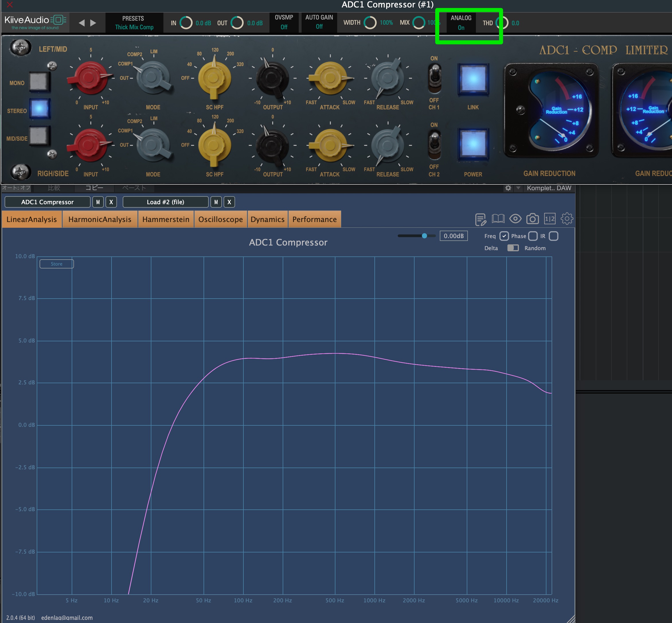
Task: Toggle the Delta Random switch
Action: tap(513, 248)
